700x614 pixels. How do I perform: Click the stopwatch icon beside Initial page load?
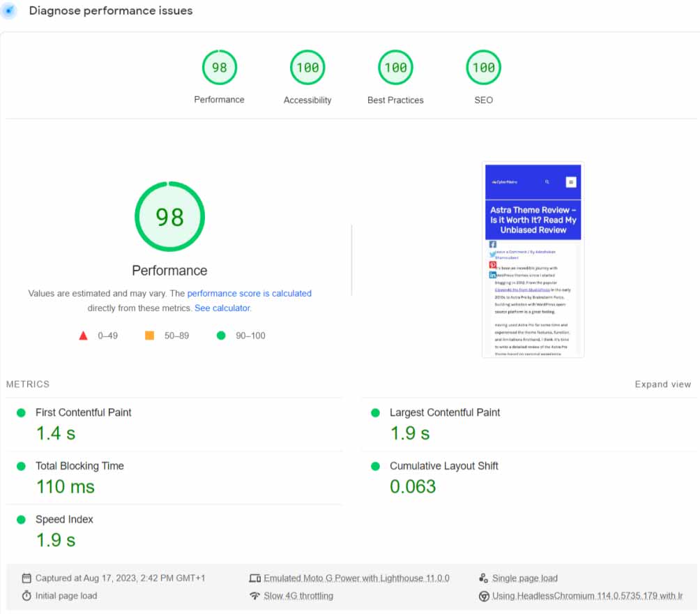pos(26,596)
